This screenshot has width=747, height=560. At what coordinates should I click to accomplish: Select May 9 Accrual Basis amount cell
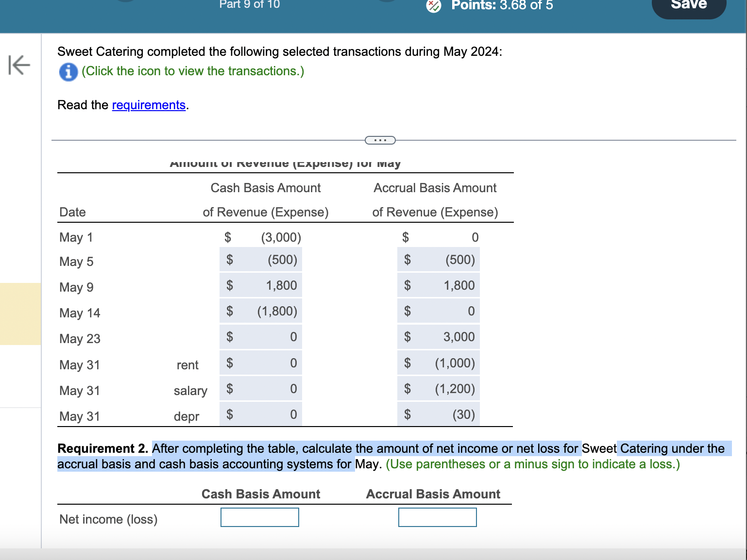tap(438, 285)
